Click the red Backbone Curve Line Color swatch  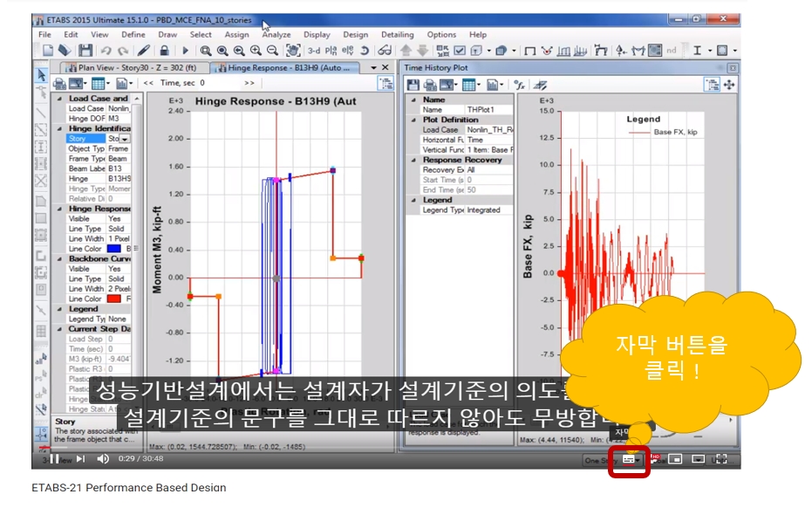pyautogui.click(x=114, y=299)
